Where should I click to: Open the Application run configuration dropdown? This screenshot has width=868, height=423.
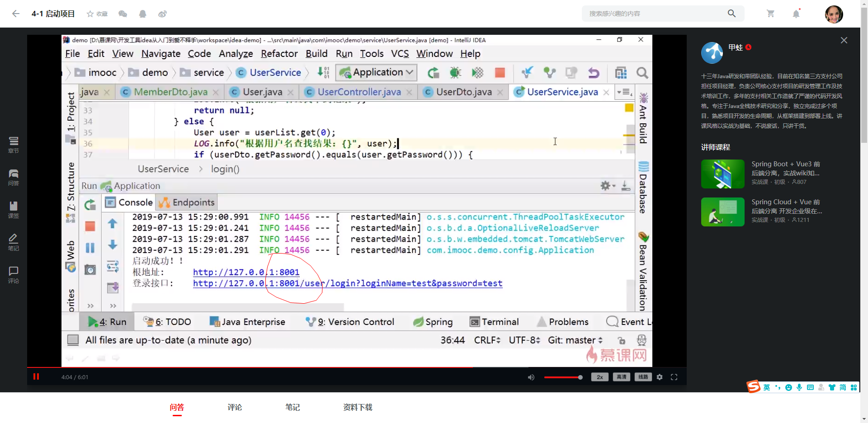pyautogui.click(x=376, y=72)
